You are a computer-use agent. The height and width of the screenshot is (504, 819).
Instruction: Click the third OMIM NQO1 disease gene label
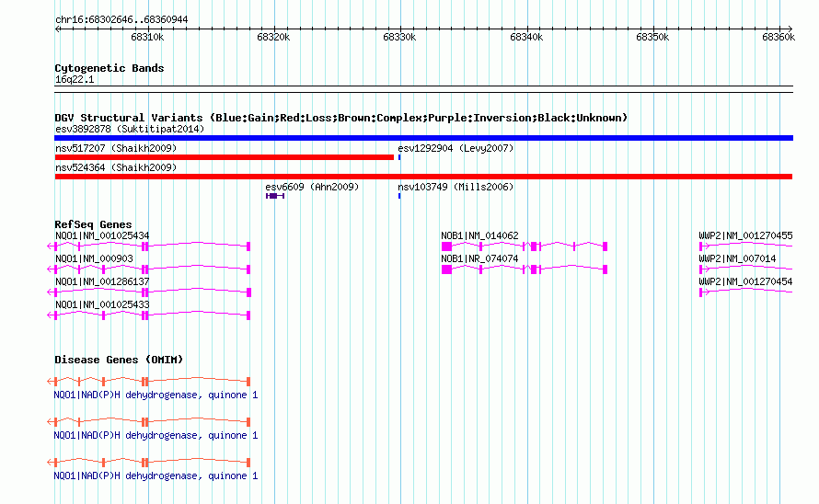pyautogui.click(x=156, y=475)
